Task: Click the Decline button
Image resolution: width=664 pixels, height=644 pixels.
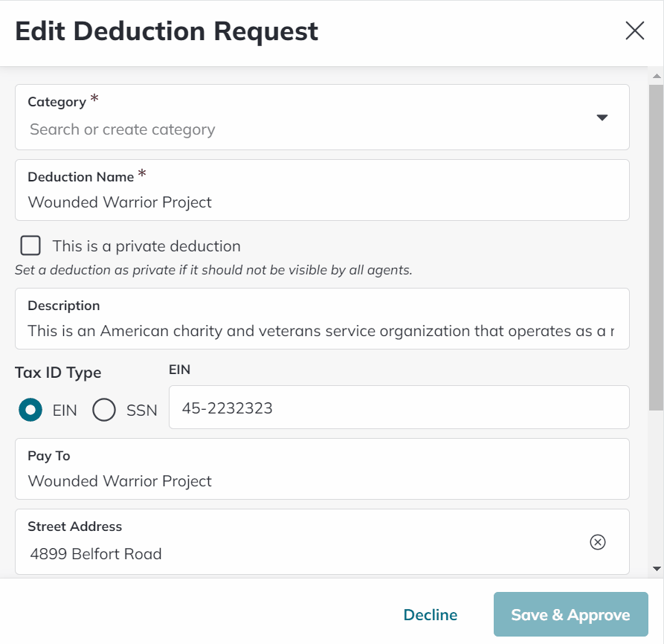Action: click(430, 614)
